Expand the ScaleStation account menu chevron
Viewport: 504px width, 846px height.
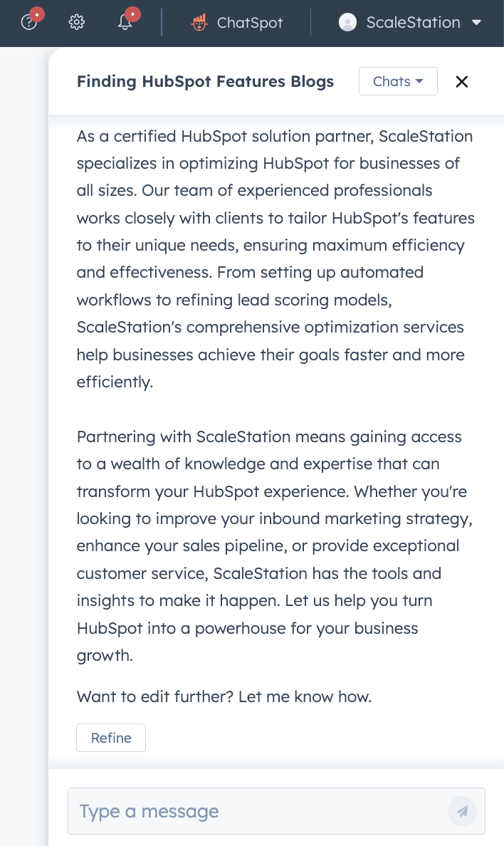[x=477, y=22]
